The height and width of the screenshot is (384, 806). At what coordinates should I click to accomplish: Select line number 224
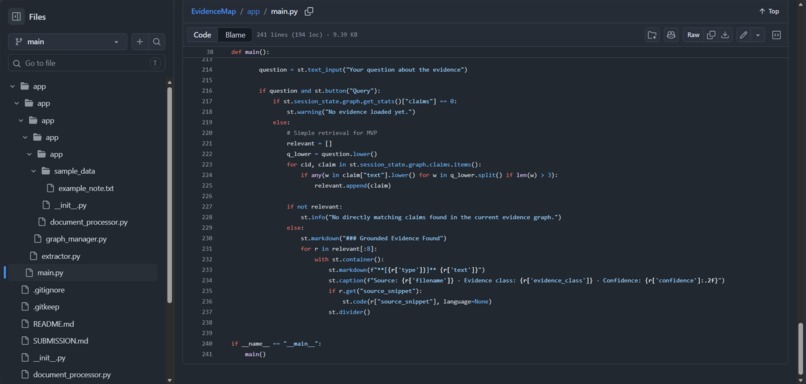click(x=207, y=175)
